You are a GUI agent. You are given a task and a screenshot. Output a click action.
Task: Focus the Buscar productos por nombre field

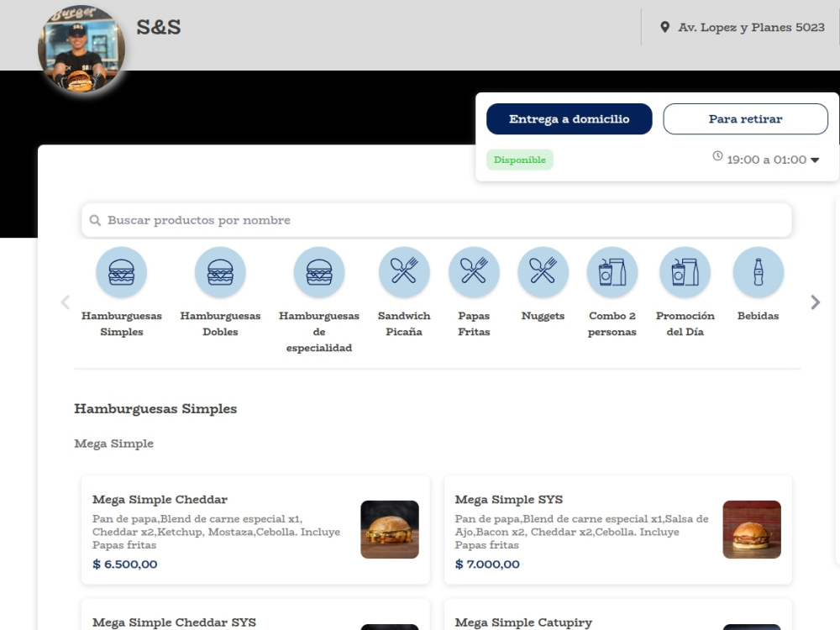coord(437,220)
